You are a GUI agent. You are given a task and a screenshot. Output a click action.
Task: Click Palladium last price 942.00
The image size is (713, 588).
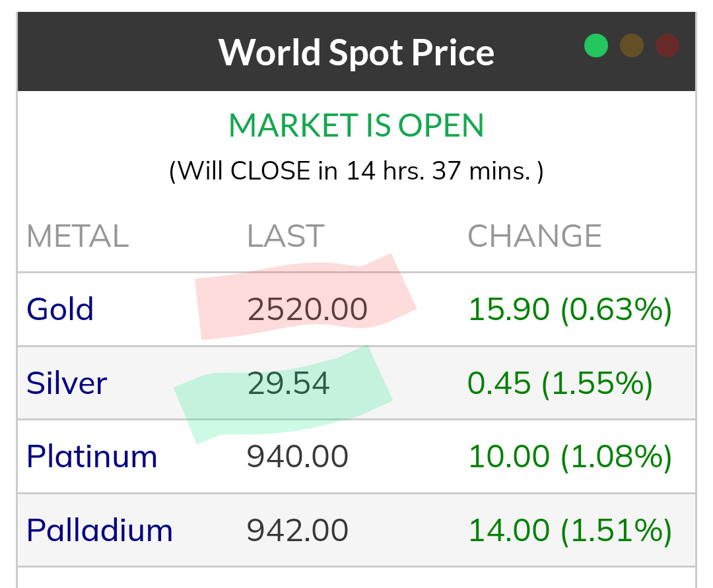(x=298, y=530)
